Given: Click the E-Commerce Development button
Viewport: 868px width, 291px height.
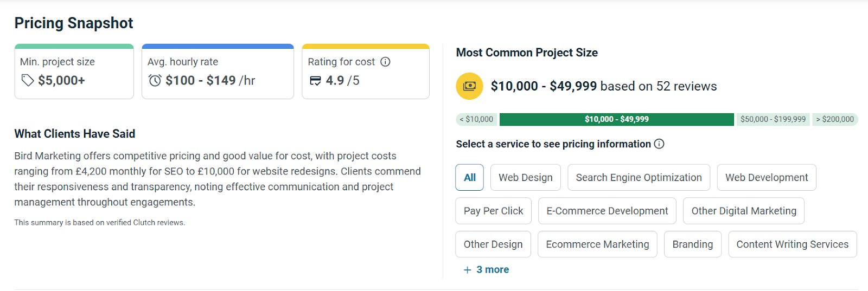Looking at the screenshot, I should (x=607, y=211).
